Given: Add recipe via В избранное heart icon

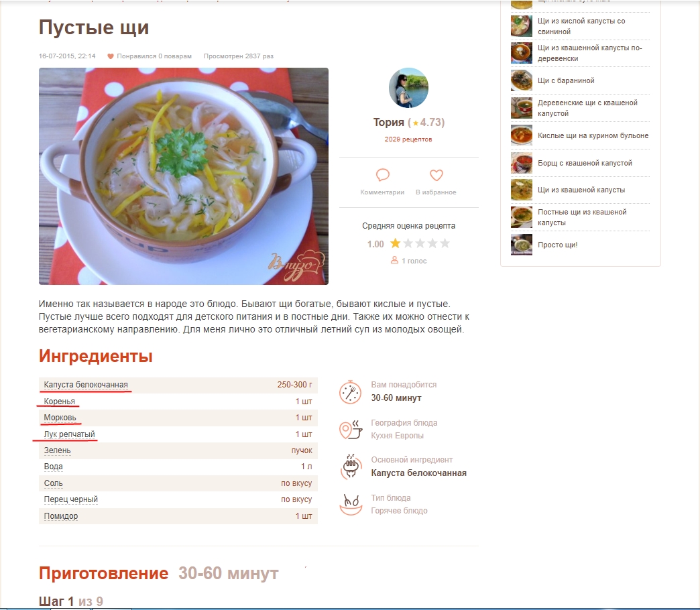Looking at the screenshot, I should point(436,175).
